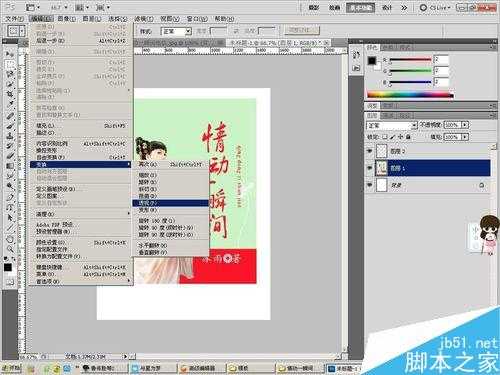Select the Pen tool
This screenshot has width=500, height=375.
[x=10, y=197]
